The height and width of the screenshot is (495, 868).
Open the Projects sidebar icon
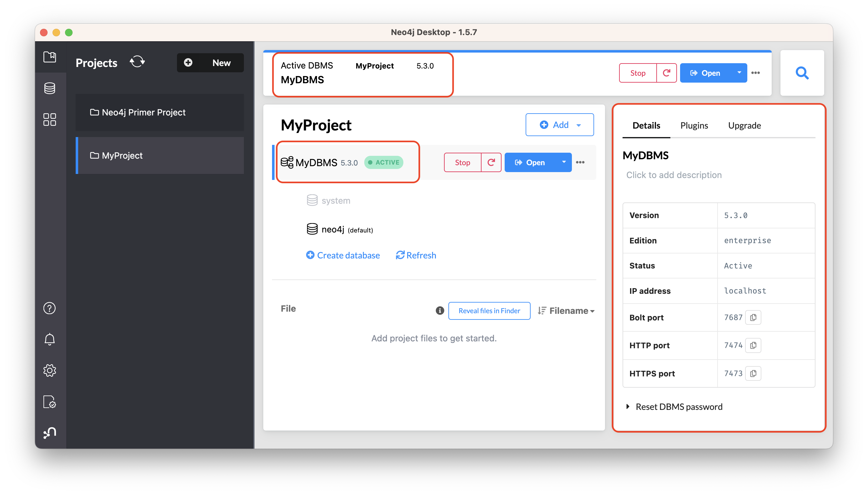(x=50, y=57)
